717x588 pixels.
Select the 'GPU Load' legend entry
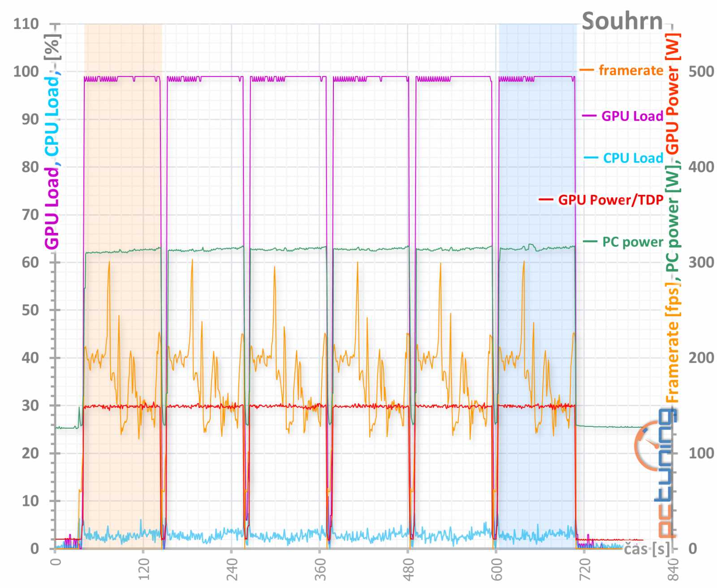(632, 116)
